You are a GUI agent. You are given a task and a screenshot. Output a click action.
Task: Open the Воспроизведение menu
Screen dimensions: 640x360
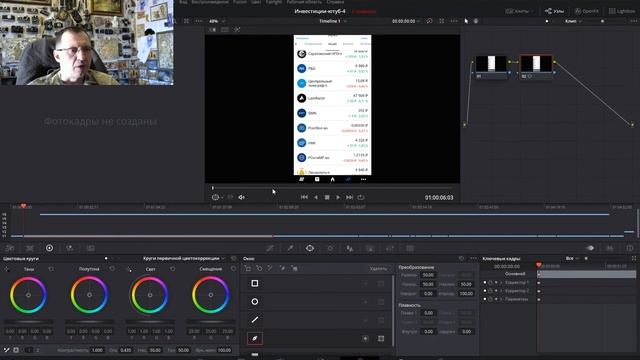210,2
